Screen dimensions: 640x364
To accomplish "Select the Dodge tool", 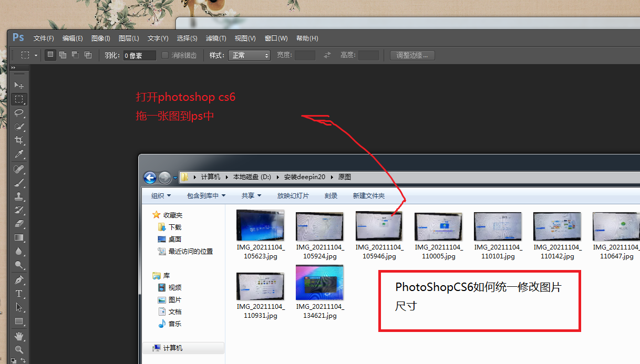I will (19, 265).
